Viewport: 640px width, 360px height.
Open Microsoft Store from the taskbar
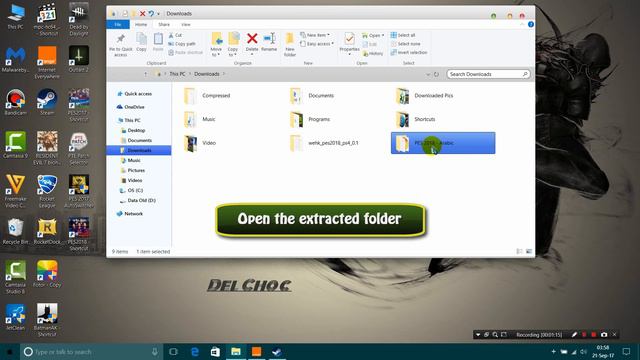click(215, 352)
